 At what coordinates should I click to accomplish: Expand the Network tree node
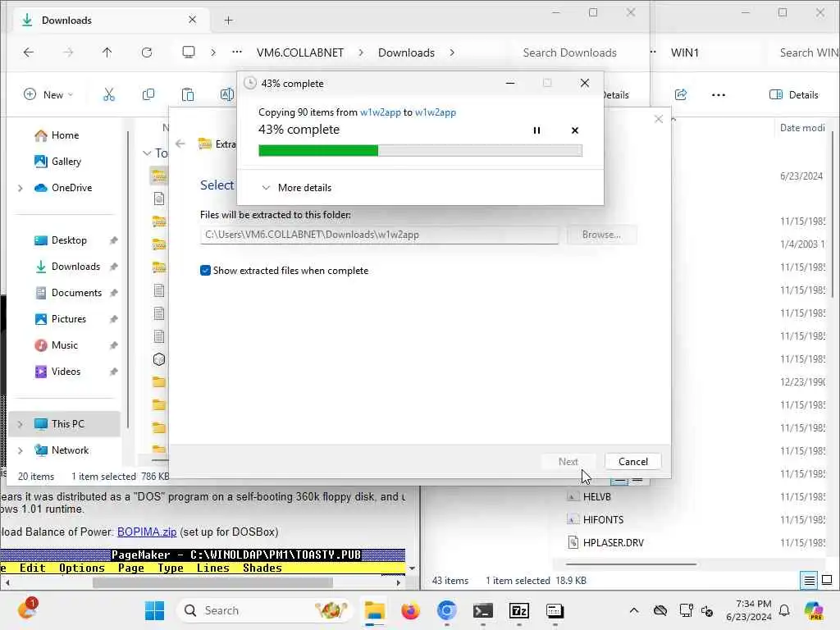[x=21, y=450]
